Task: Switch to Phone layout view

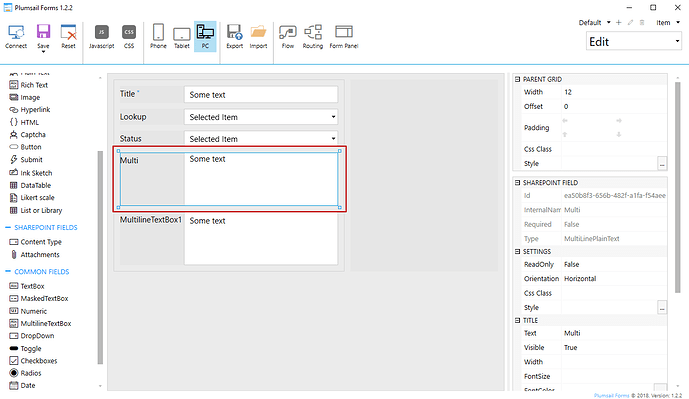Action: click(158, 36)
